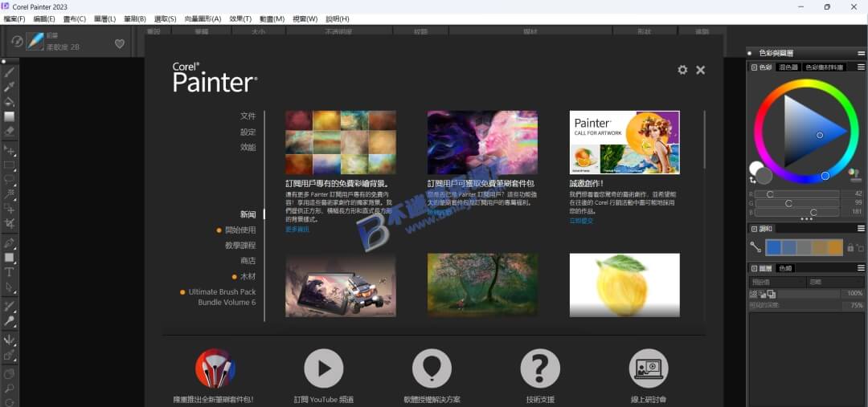Toggle 色彩 panel collapse box
The width and height of the screenshot is (868, 407).
point(754,67)
